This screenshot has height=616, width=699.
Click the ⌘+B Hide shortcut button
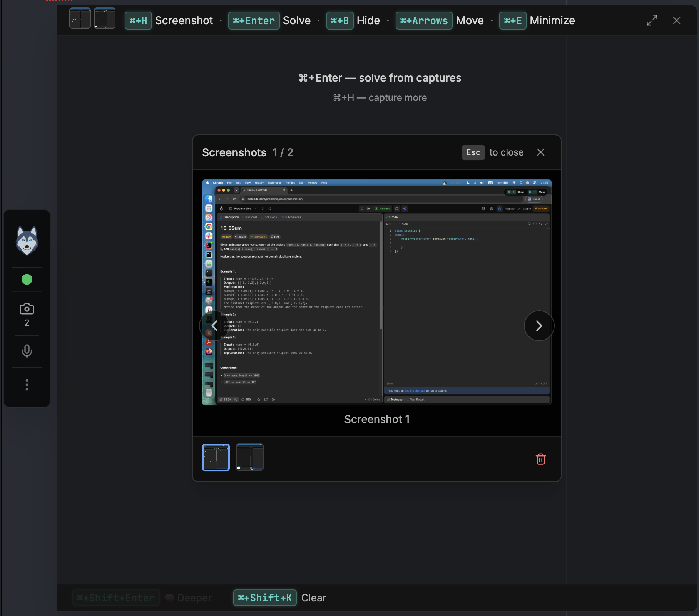click(x=353, y=21)
